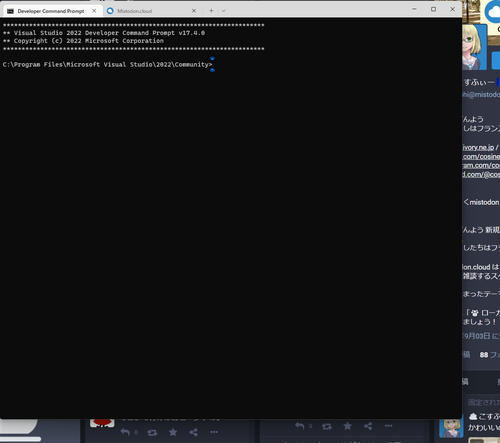Viewport: 500px width, 443px height.
Task: Favorite the post beside the red avatar
Action: coord(173,432)
